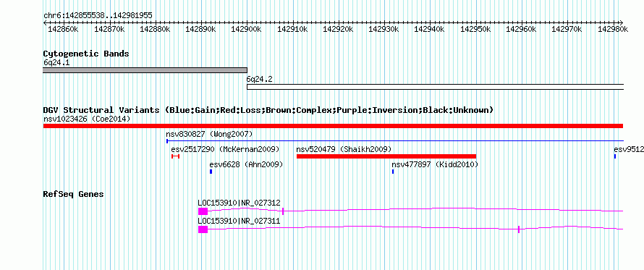This screenshot has width=644, height=270.
Task: Click the 142950k ruler tick label
Action: click(x=475, y=29)
